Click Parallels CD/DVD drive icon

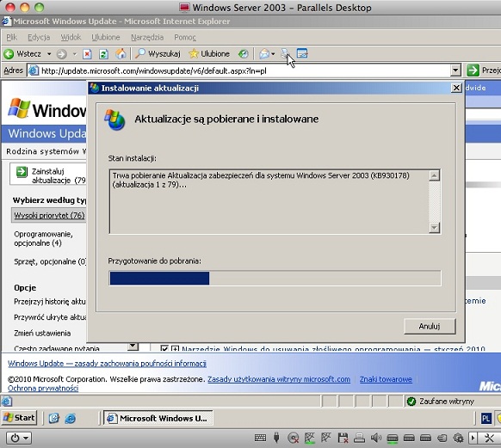293,438
